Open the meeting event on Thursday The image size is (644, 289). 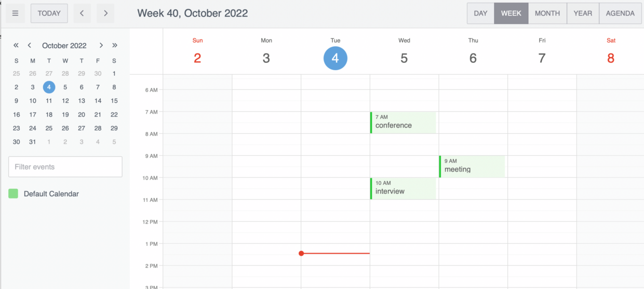pos(472,167)
